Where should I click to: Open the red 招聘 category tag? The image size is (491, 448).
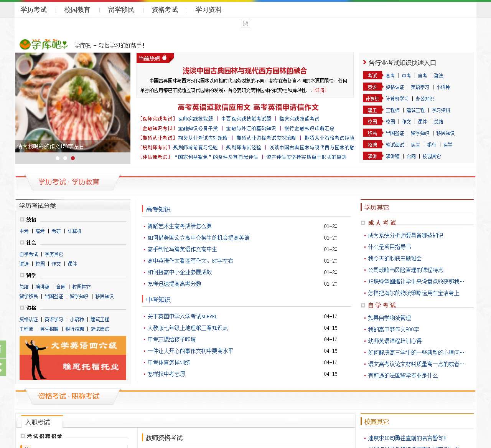(372, 145)
